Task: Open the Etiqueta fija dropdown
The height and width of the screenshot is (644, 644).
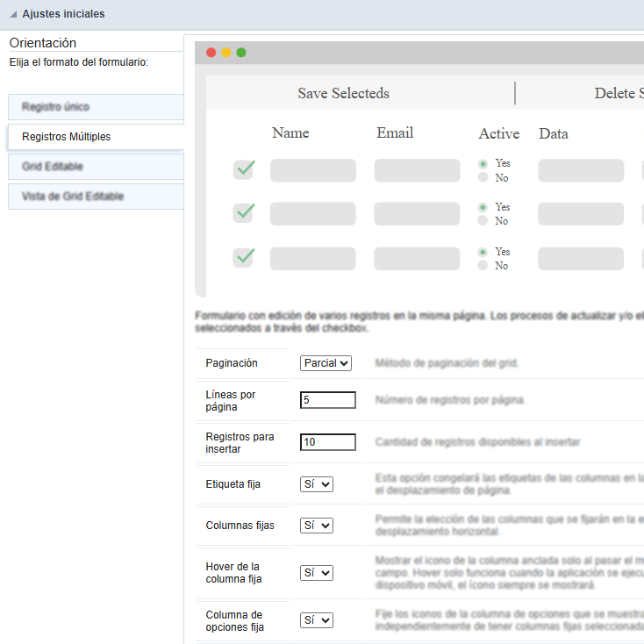Action: pyautogui.click(x=317, y=484)
